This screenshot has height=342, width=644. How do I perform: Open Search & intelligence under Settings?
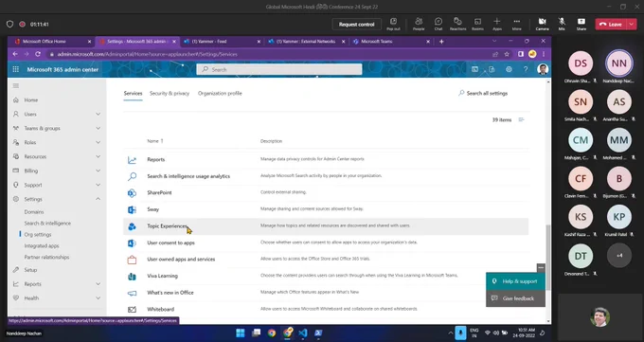[x=47, y=224]
